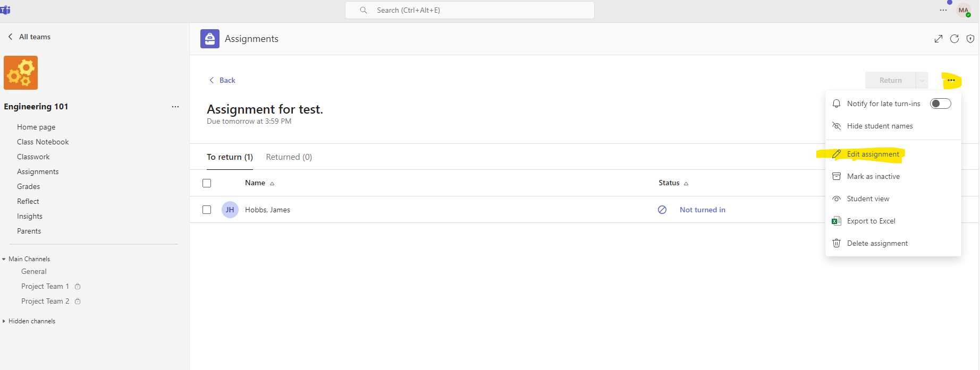Open Grades in team navigation
The height and width of the screenshot is (370, 980).
pyautogui.click(x=29, y=186)
